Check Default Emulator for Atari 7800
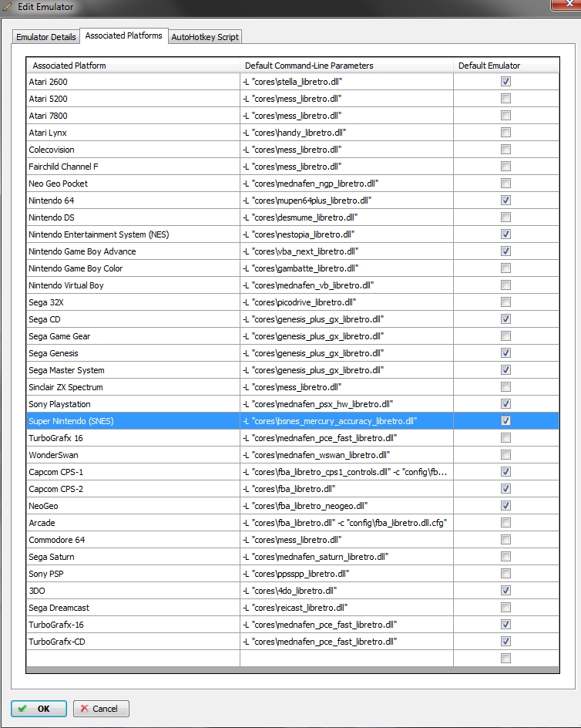581x728 pixels. click(x=505, y=116)
